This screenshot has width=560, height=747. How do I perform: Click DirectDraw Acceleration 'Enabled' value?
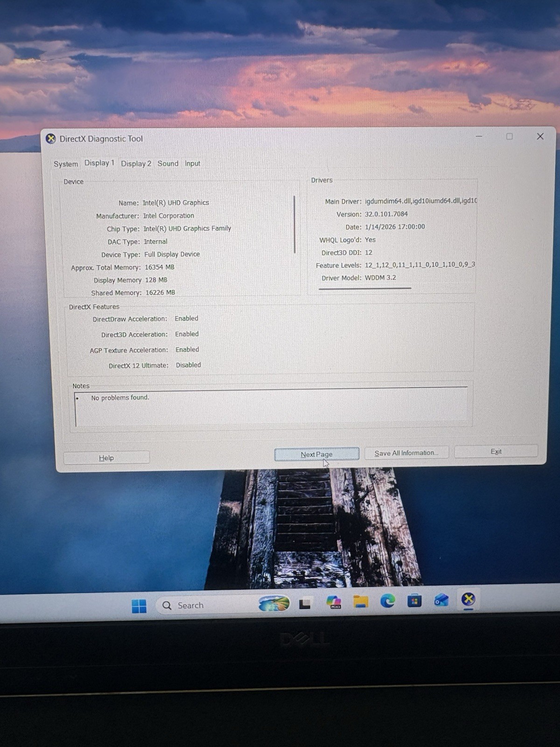pyautogui.click(x=187, y=318)
